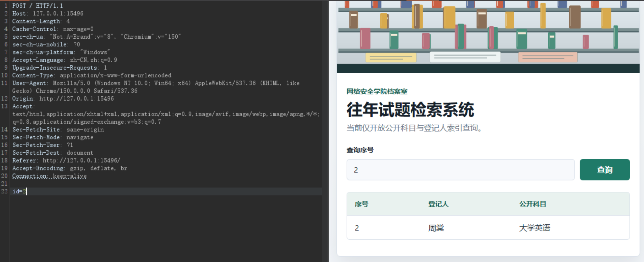Click the Sec-Fetch-Mode: navigate line
This screenshot has width=644, height=262.
(53, 137)
